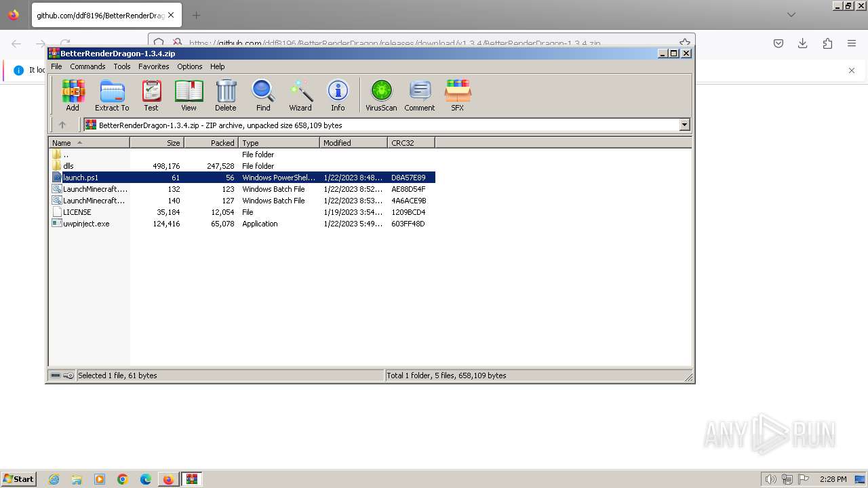Sort by the Packed column header
868x488 pixels.
coord(212,143)
